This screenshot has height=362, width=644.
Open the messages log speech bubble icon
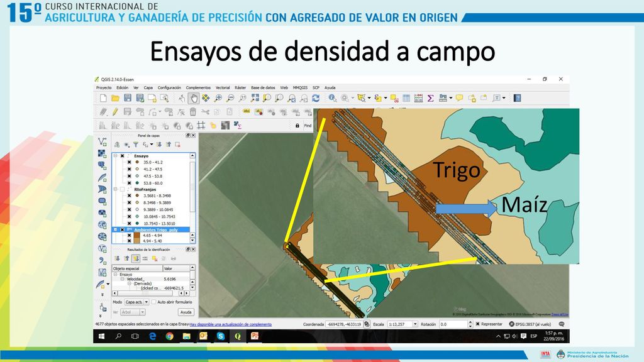pyautogui.click(x=562, y=324)
